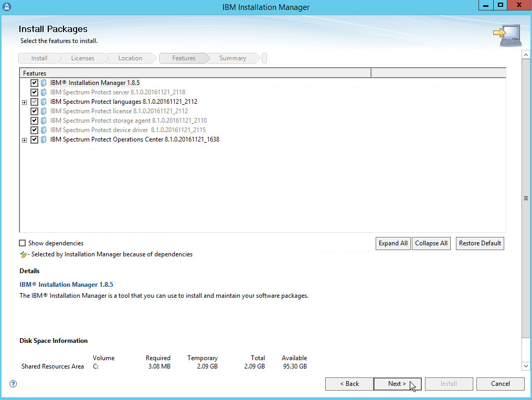Screen dimensions: 532x400
Task: Click the storage agent package icon
Action: pos(44,121)
